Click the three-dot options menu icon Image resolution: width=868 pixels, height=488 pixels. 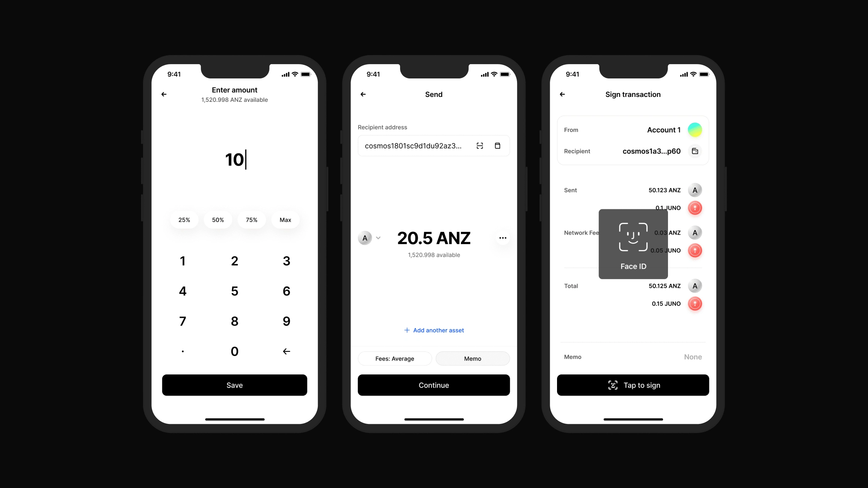503,238
